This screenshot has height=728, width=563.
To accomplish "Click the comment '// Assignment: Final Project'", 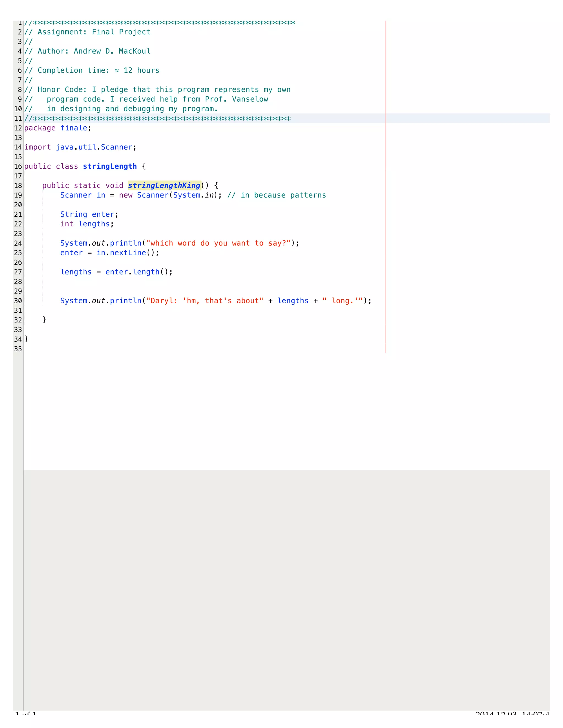I will coord(87,32).
